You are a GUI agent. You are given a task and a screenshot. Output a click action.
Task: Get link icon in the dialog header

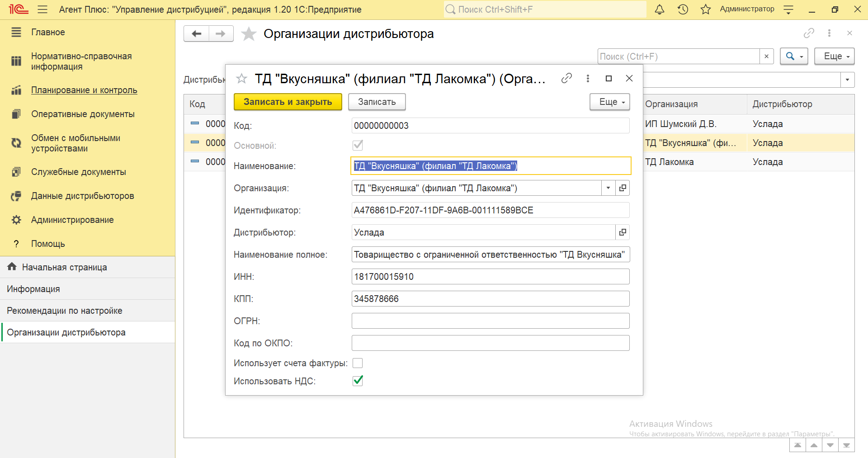click(566, 78)
